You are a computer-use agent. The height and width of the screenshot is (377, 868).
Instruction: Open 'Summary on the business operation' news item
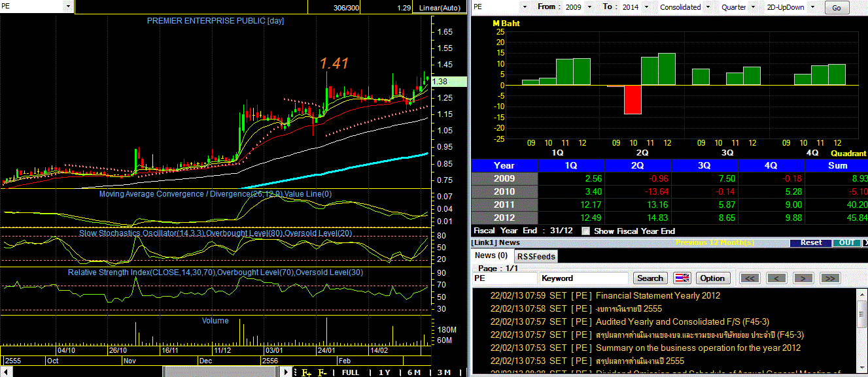(x=698, y=348)
